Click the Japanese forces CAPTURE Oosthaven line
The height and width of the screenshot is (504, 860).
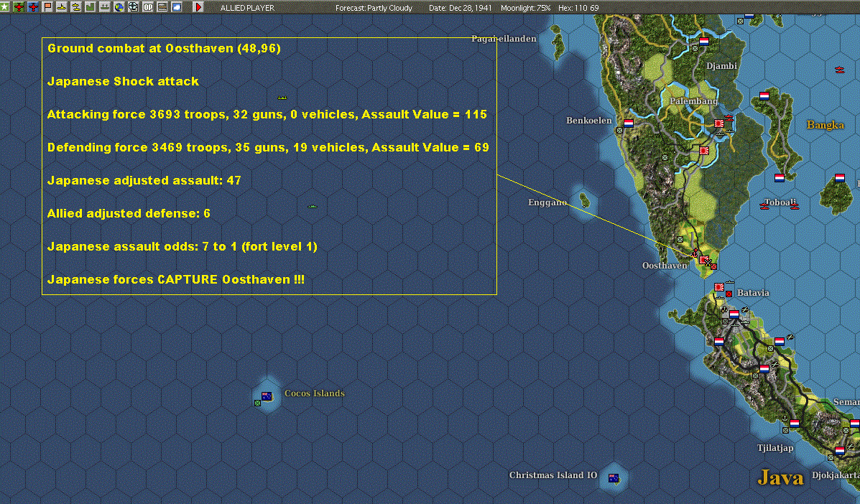click(175, 279)
